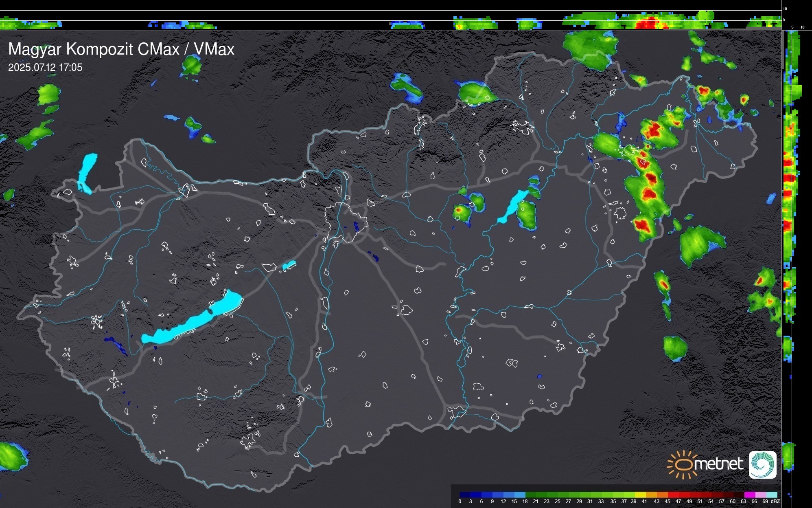The height and width of the screenshot is (508, 812).
Task: Click the Budapest city outline
Action: (346, 222)
